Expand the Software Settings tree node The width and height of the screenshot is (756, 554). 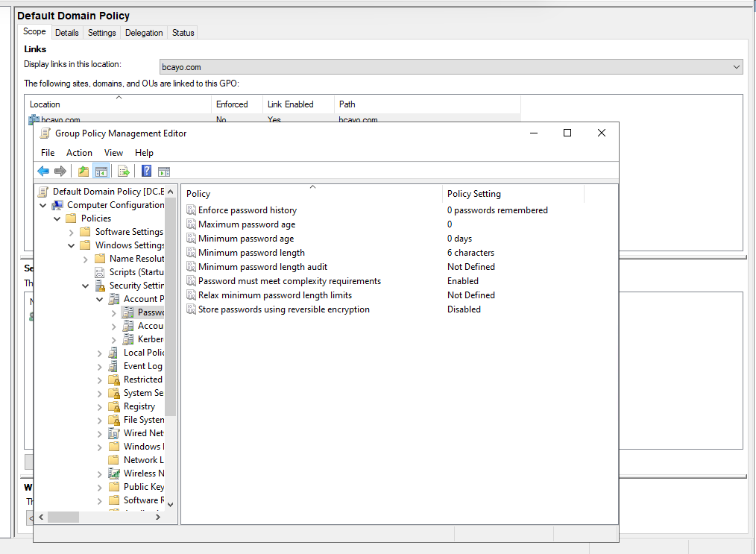pyautogui.click(x=72, y=232)
